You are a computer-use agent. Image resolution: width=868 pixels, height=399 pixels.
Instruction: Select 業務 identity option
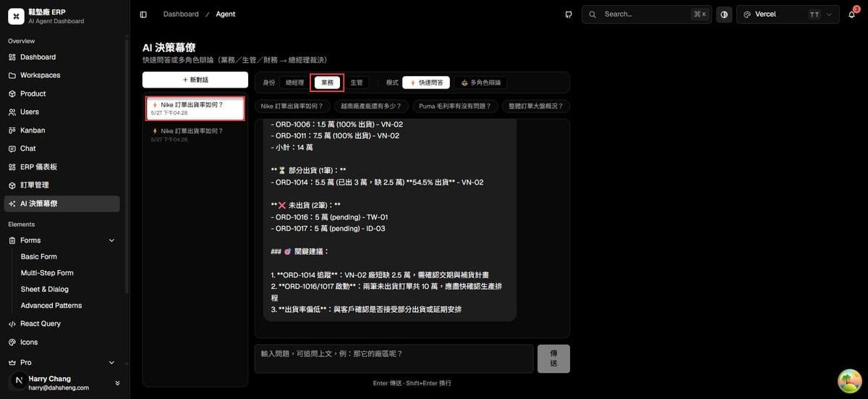click(328, 83)
